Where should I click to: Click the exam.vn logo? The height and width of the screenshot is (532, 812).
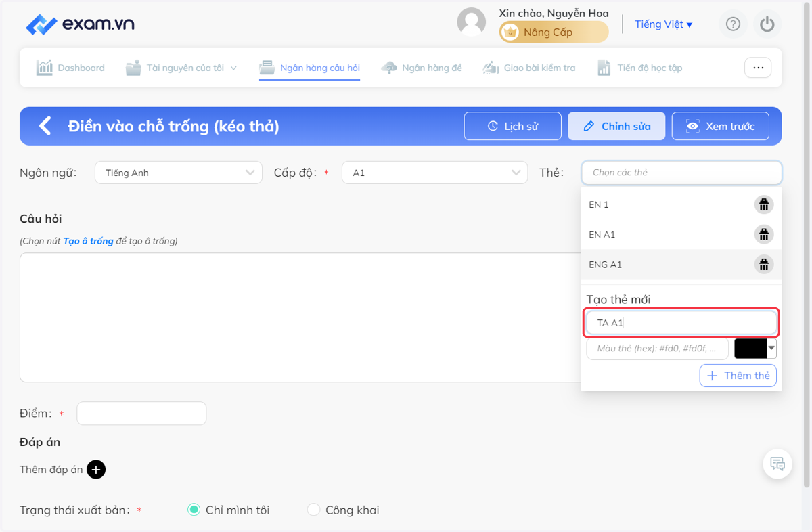80,24
